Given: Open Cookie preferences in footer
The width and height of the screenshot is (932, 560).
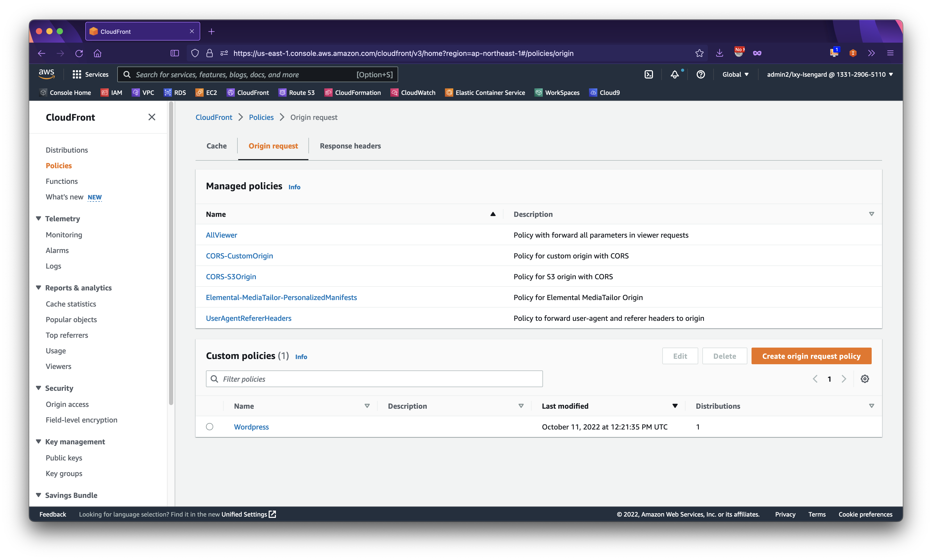Looking at the screenshot, I should [x=865, y=514].
